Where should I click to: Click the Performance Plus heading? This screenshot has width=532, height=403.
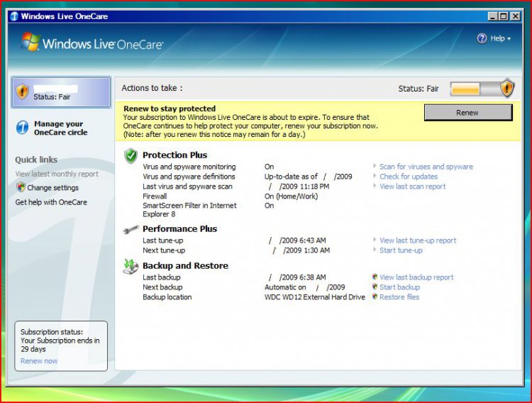(x=180, y=229)
